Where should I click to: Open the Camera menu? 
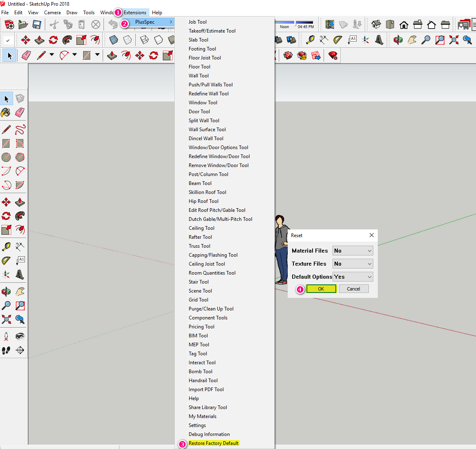[52, 13]
